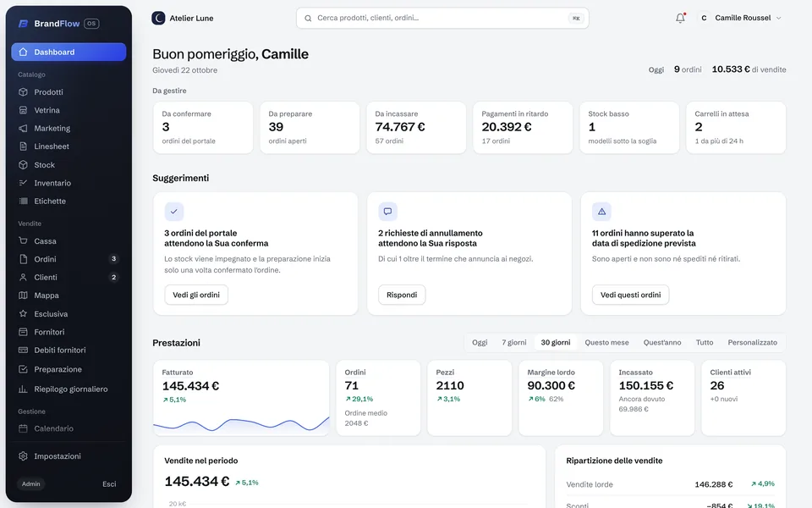The width and height of the screenshot is (812, 508).
Task: Select the Quest'anno period tab
Action: [x=662, y=343]
